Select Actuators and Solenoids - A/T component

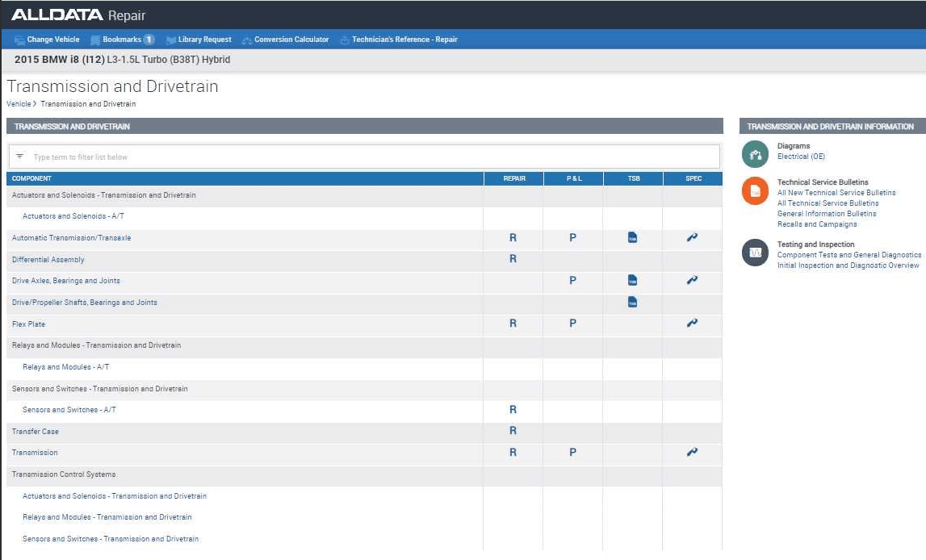[73, 216]
